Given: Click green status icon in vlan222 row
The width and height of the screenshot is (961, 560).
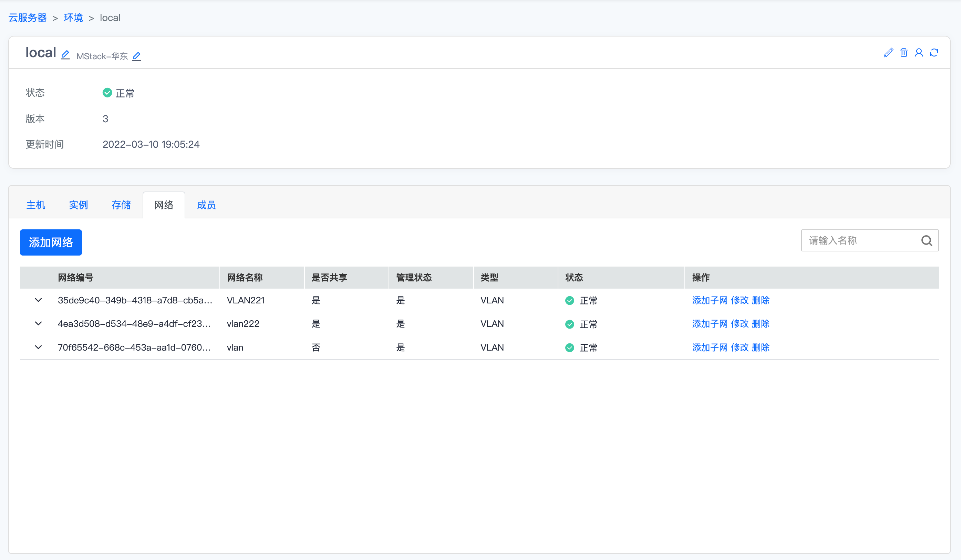Looking at the screenshot, I should coord(569,324).
